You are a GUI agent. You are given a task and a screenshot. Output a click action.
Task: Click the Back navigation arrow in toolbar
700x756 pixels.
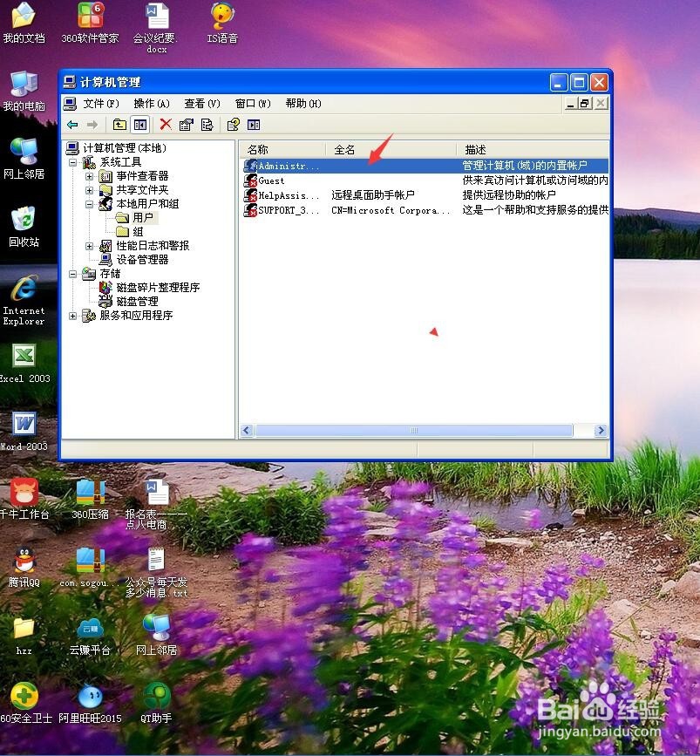[x=72, y=125]
